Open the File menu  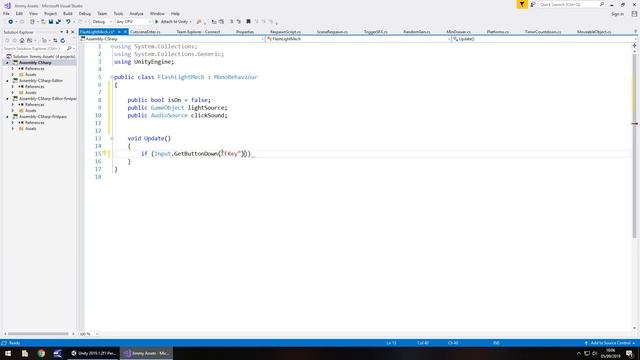pyautogui.click(x=6, y=13)
